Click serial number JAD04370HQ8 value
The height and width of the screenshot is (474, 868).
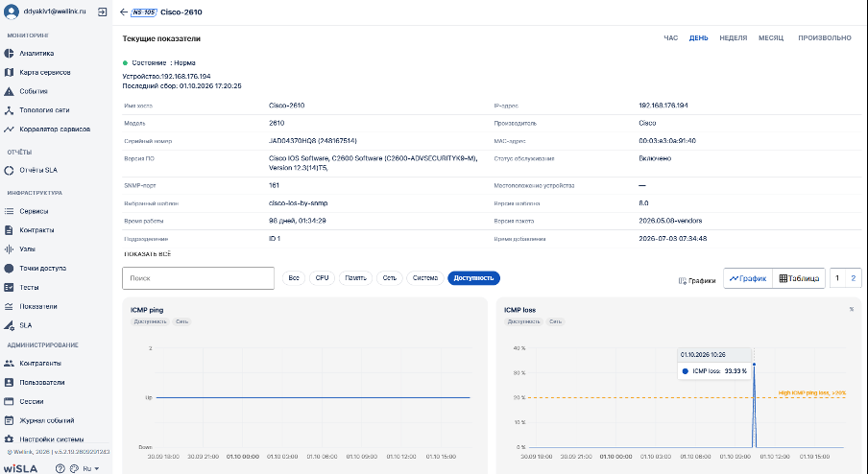click(313, 141)
